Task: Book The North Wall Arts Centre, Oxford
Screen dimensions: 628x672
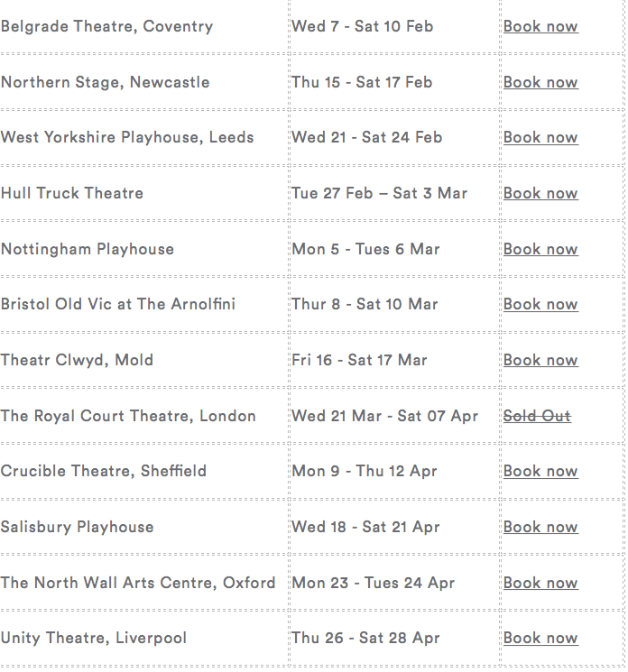Action: coord(540,583)
